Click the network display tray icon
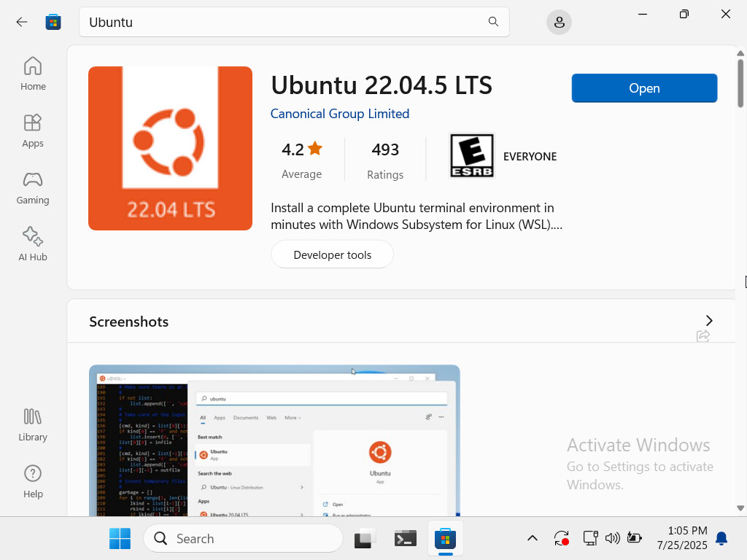Screen dimensions: 747x560 point(590,539)
